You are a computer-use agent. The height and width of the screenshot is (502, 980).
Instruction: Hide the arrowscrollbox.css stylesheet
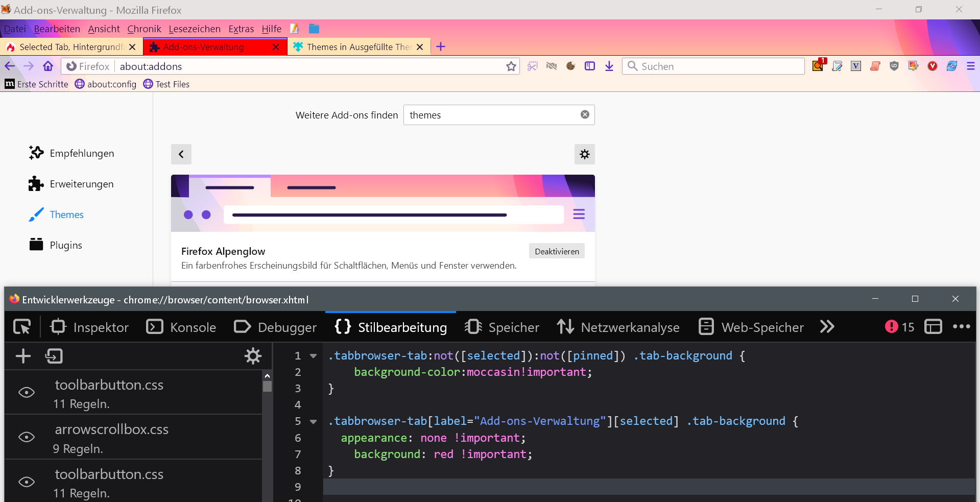[x=27, y=437]
